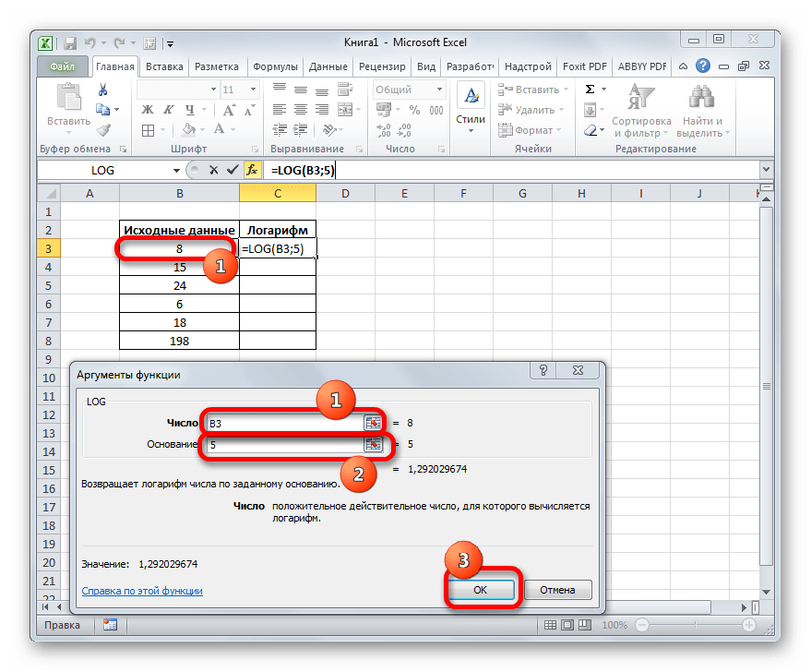This screenshot has height=672, width=811.
Task: Open the Файл menu tab
Action: coord(63,66)
